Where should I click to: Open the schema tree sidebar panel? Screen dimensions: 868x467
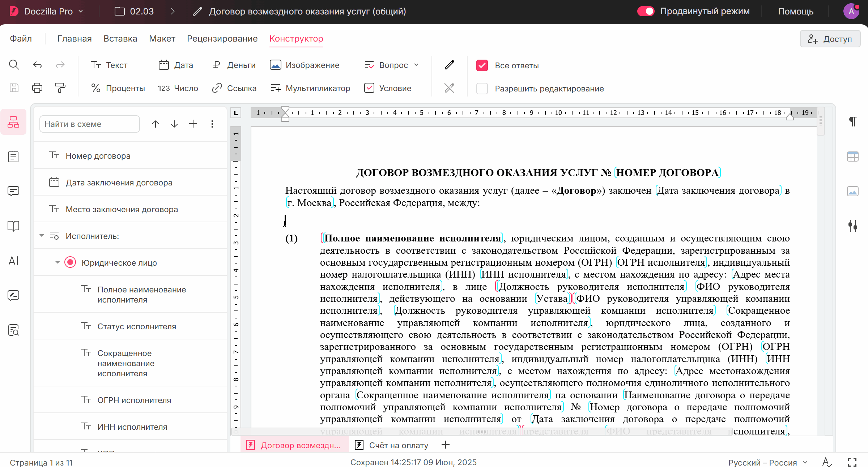[13, 122]
